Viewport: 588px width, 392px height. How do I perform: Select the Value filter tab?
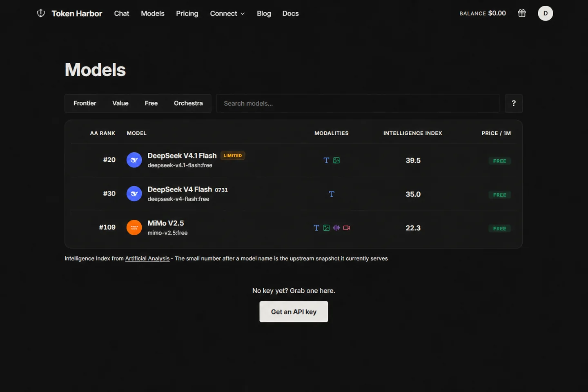(x=120, y=103)
